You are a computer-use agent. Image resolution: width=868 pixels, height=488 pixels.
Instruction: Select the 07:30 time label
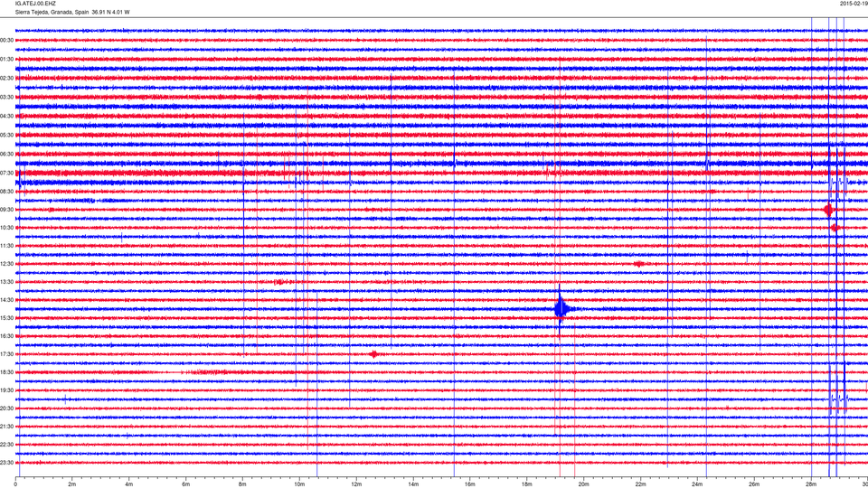click(6, 174)
